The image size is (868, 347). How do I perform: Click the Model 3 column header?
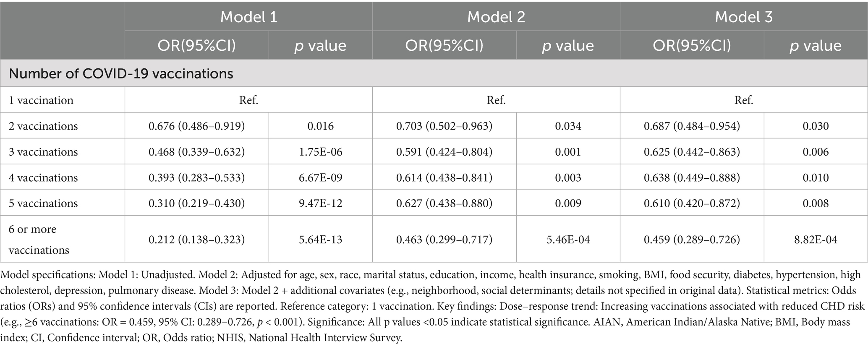743,17
